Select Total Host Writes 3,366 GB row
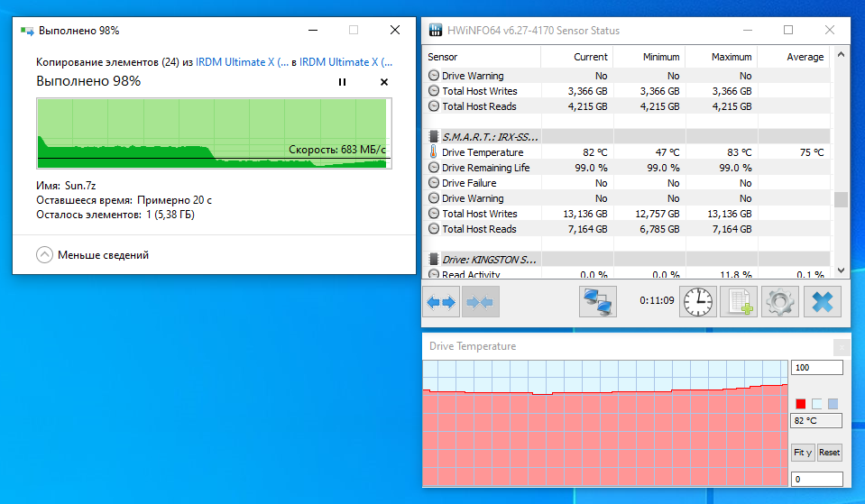 pos(627,91)
